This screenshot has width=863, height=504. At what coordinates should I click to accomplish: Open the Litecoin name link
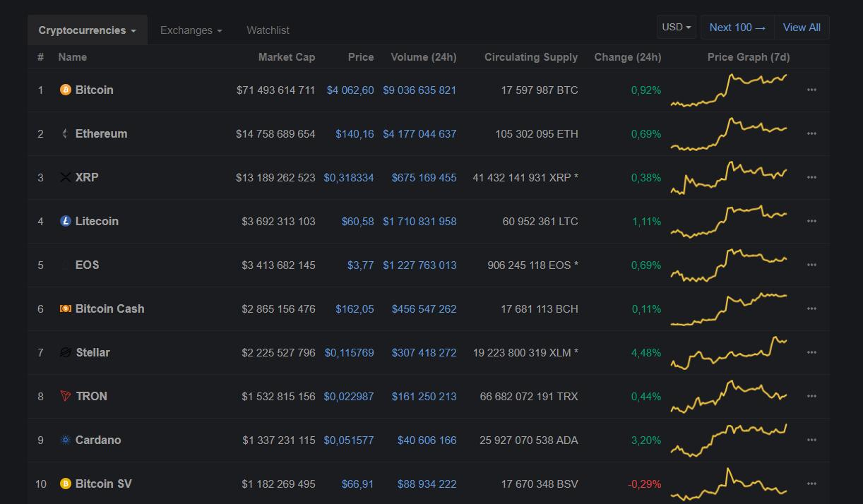click(97, 221)
